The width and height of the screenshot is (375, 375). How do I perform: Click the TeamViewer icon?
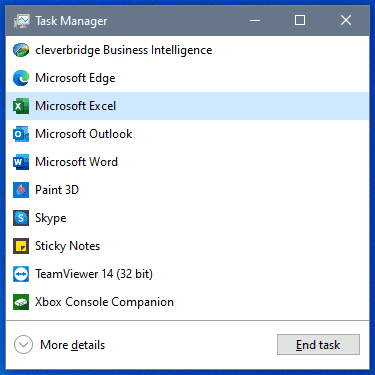(21, 274)
